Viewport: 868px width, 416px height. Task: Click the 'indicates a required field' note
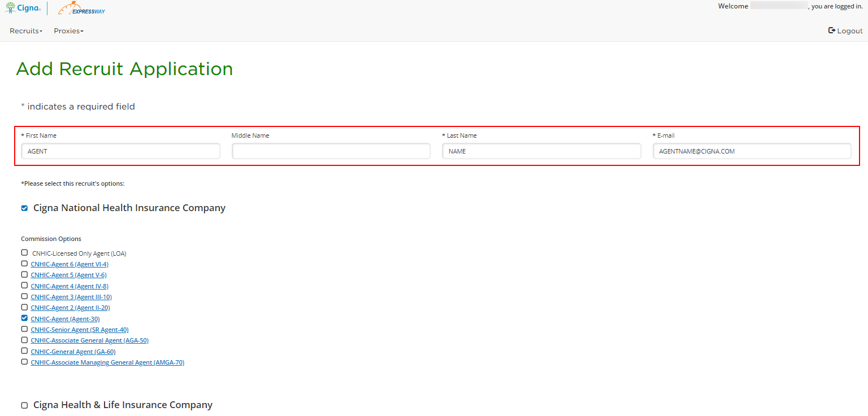[78, 107]
